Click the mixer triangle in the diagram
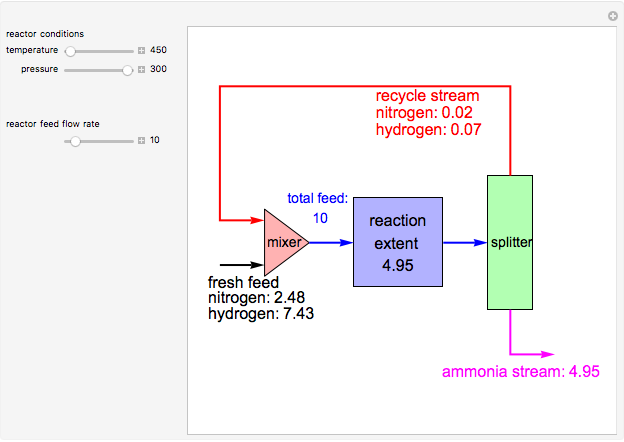Image resolution: width=624 pixels, height=442 pixels. pyautogui.click(x=282, y=242)
